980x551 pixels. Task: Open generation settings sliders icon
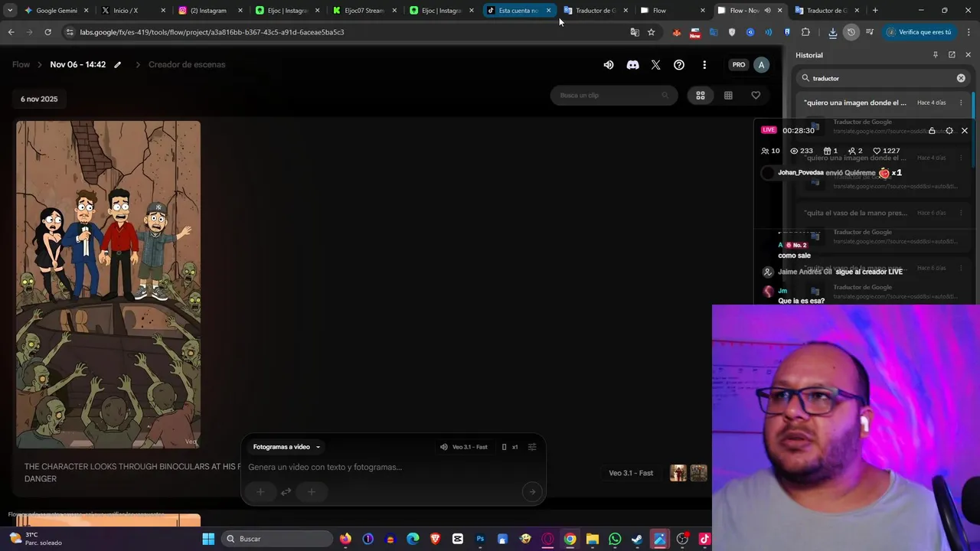(532, 447)
